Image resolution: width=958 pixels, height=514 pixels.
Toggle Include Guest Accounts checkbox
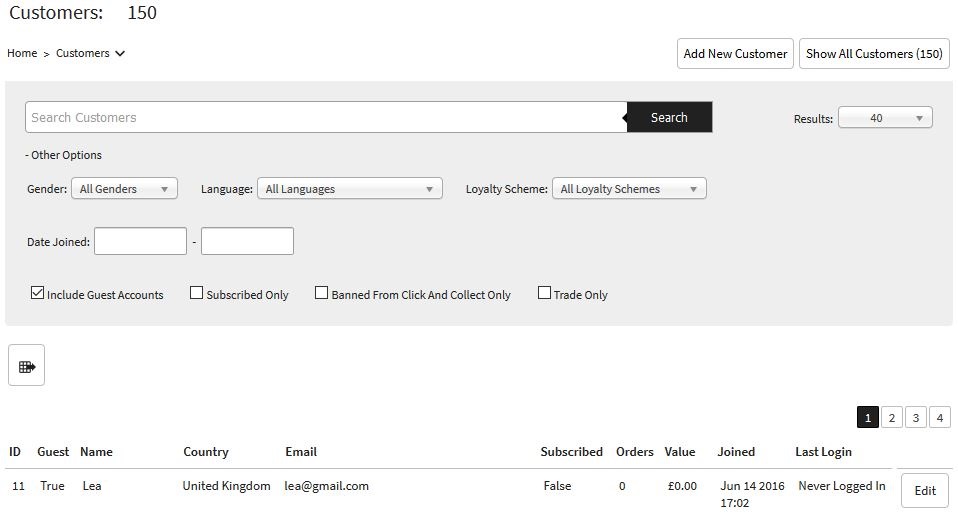[x=38, y=293]
